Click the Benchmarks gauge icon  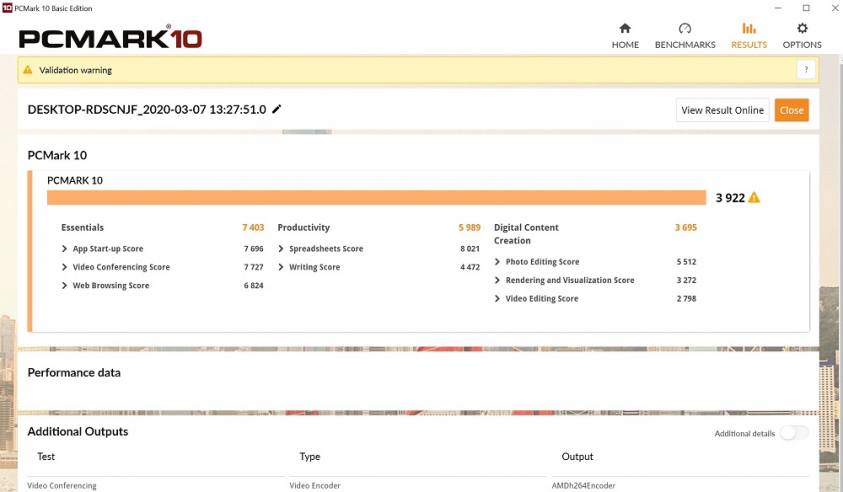tap(685, 29)
